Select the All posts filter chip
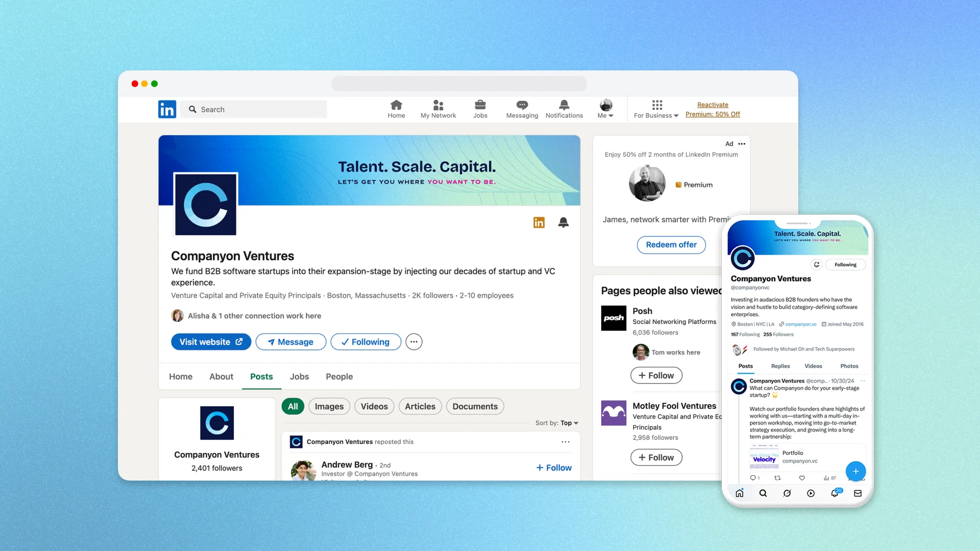The height and width of the screenshot is (551, 980). click(292, 407)
